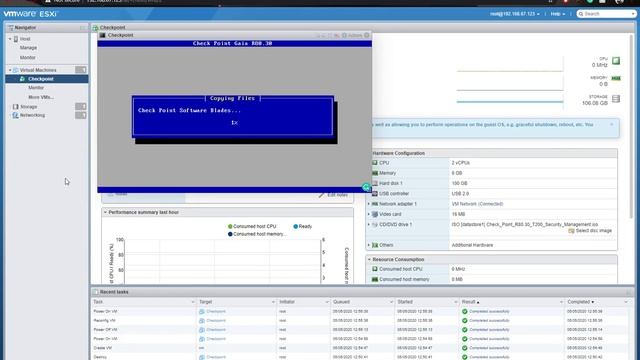Click the VMware ESXi logo
The width and height of the screenshot is (640, 360).
pos(31,14)
